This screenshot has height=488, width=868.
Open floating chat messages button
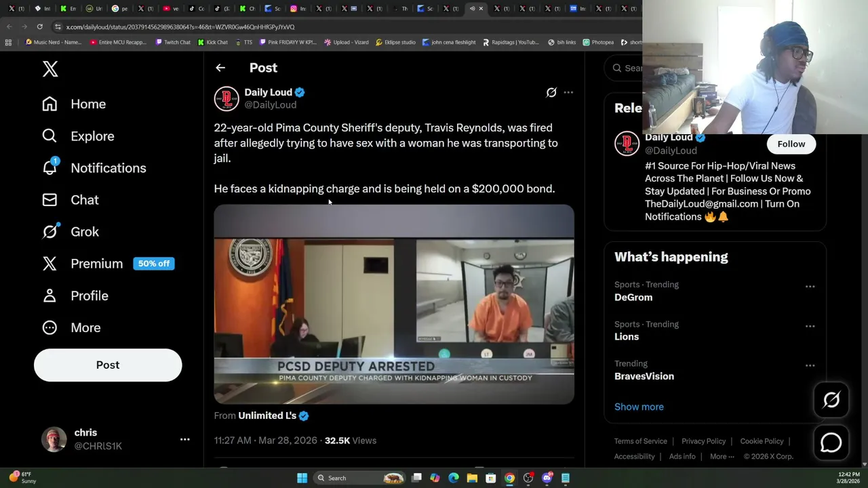click(831, 443)
